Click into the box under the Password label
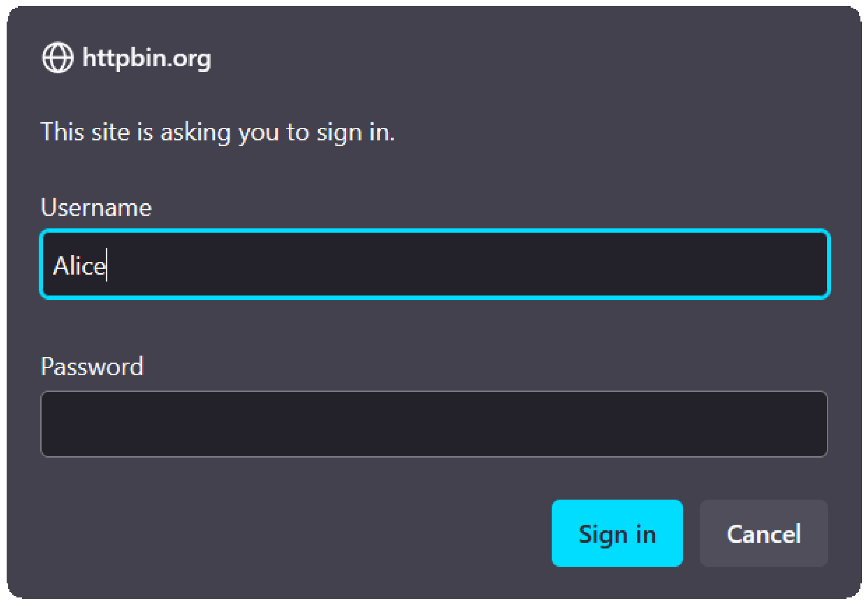 (434, 424)
